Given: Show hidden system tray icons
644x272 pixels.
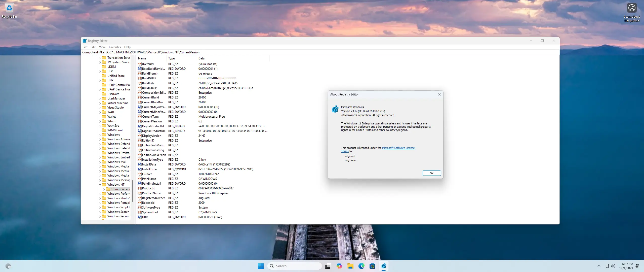Looking at the screenshot, I should [599, 266].
